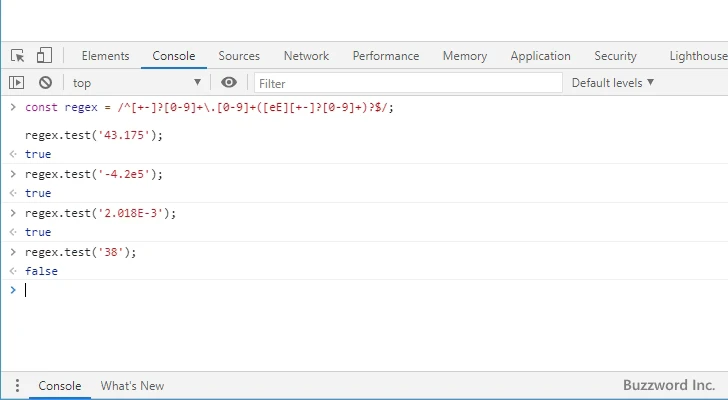The width and height of the screenshot is (728, 400).
Task: Select the Performance tab
Action: click(385, 56)
